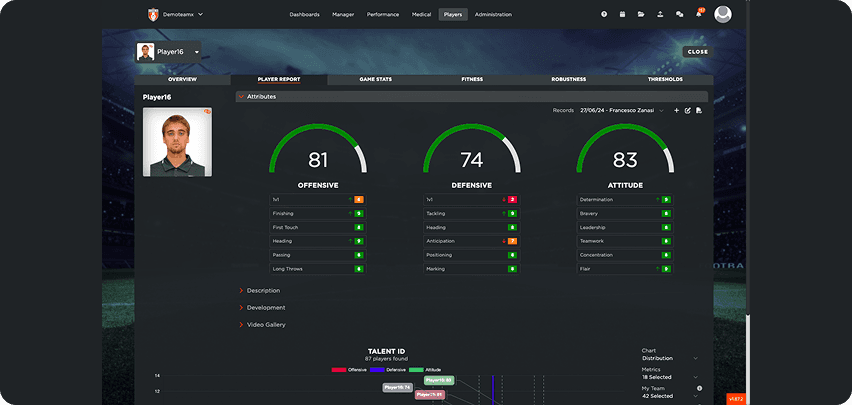Open the Performance menu
Screen dimensions: 852x405
click(382, 14)
